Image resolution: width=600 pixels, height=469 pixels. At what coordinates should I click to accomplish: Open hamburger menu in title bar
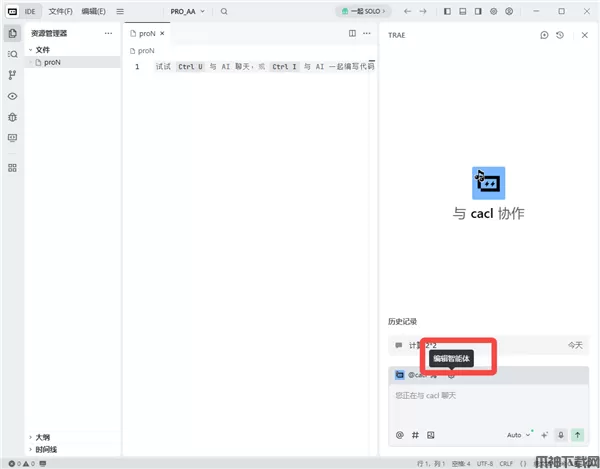click(x=120, y=11)
